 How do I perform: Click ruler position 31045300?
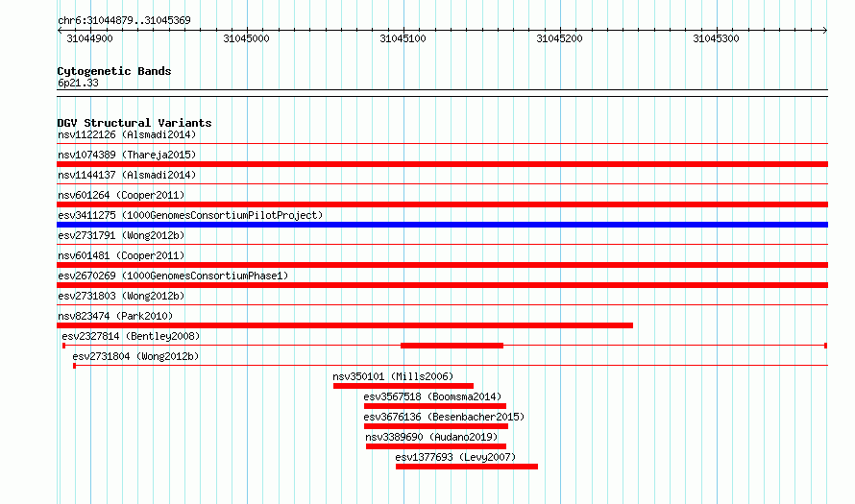tap(716, 38)
